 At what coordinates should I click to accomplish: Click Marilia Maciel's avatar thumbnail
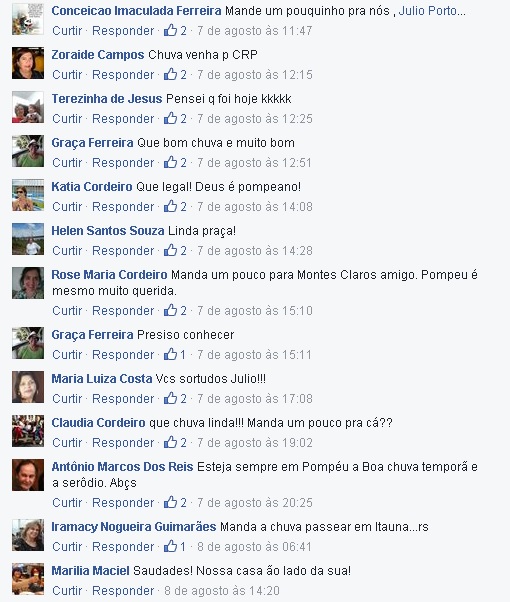[x=28, y=579]
